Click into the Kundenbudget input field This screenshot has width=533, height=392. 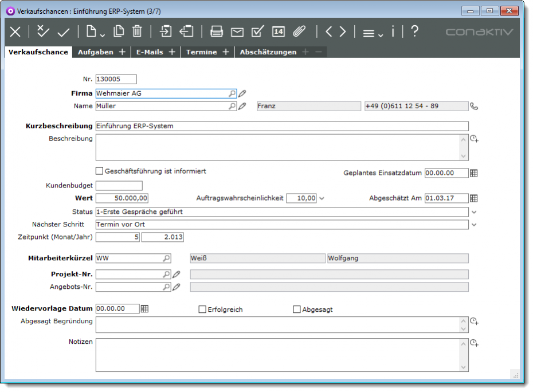[119, 186]
